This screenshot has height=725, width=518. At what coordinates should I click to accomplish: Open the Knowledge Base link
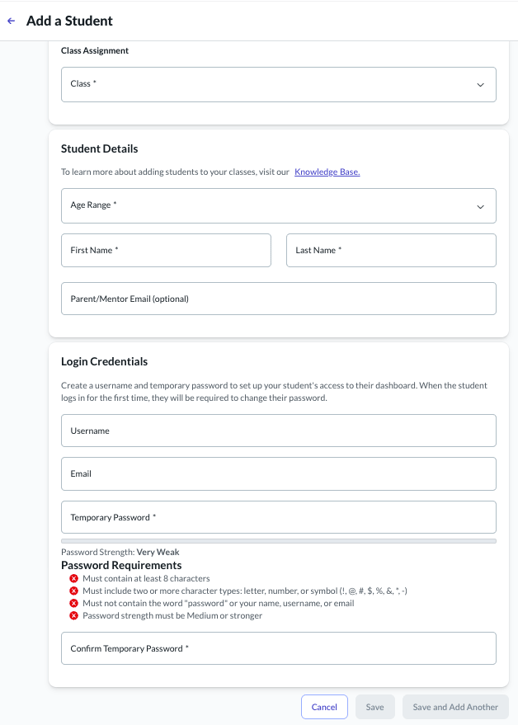point(327,172)
